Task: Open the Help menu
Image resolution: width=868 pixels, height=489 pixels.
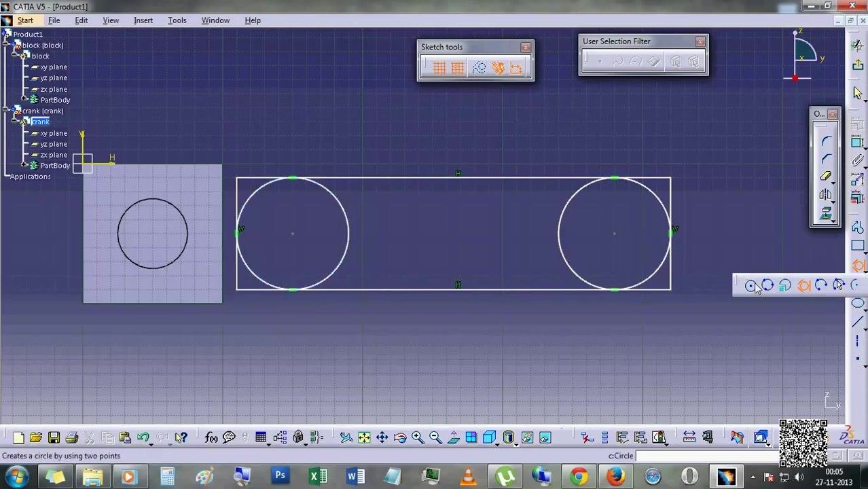Action: (253, 20)
